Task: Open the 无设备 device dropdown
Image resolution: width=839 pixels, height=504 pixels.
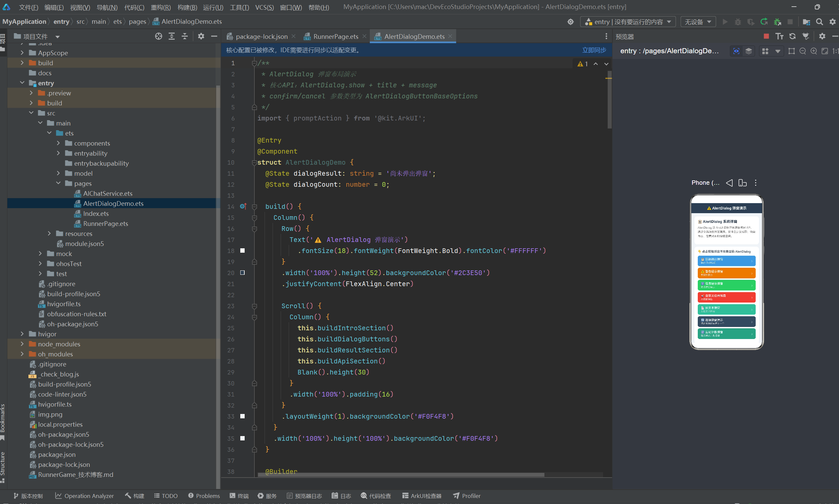Action: [x=698, y=22]
